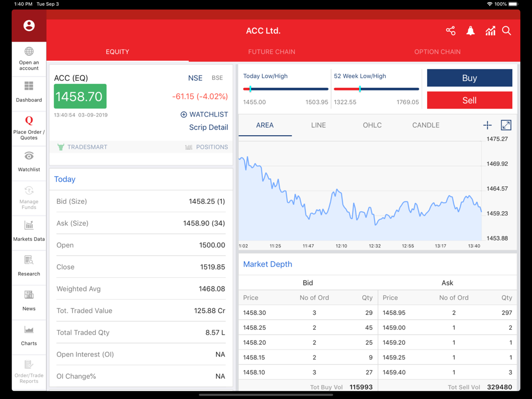This screenshot has height=399, width=532.
Task: Tap the Bid (Size) value 1458.25 (1)
Action: click(207, 202)
